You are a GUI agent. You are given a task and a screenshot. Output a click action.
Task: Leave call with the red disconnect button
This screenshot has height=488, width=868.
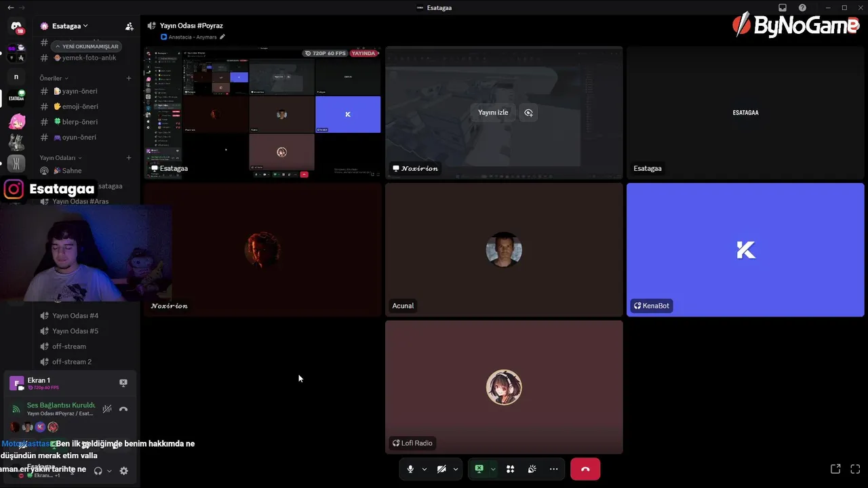click(x=585, y=469)
